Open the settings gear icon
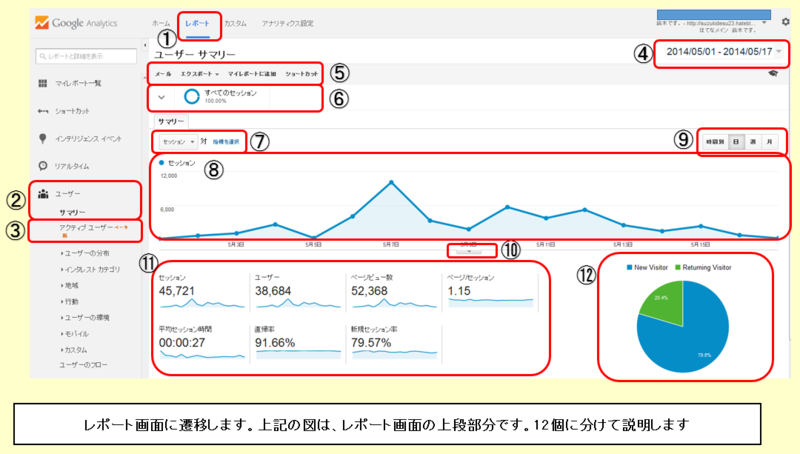This screenshot has width=800, height=454. tap(785, 21)
